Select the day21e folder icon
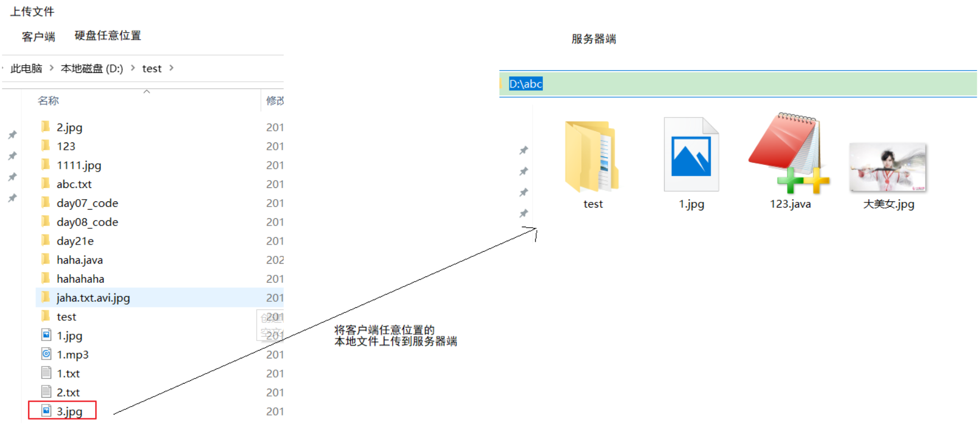 click(46, 241)
